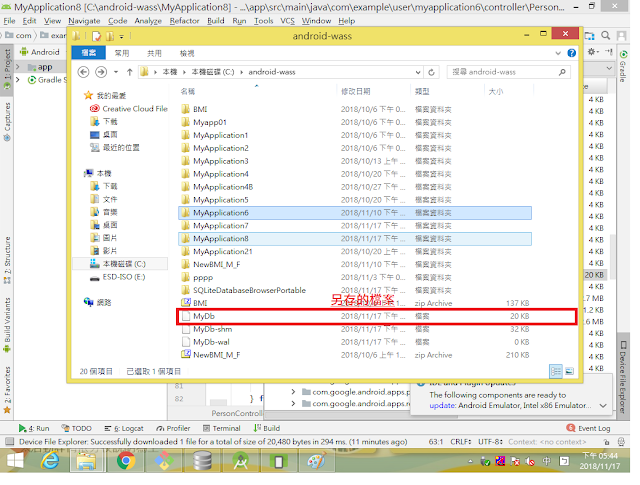Click the search android-wass input field
This screenshot has height=485, width=640.
coord(508,72)
